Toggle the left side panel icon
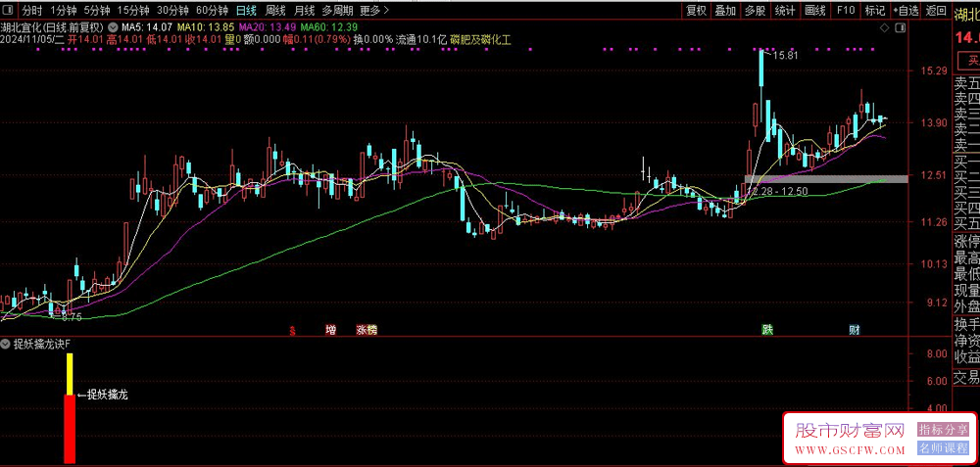Image resolution: width=980 pixels, height=467 pixels. [x=8, y=10]
